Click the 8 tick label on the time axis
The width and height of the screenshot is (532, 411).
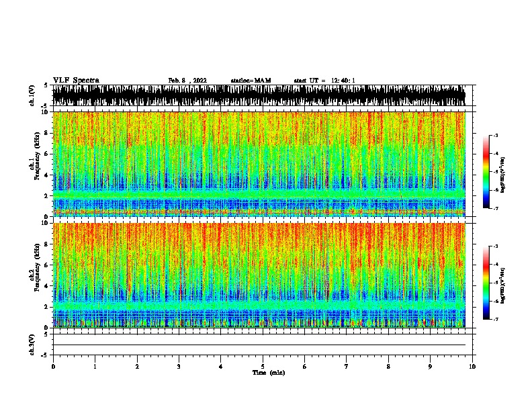pos(388,366)
